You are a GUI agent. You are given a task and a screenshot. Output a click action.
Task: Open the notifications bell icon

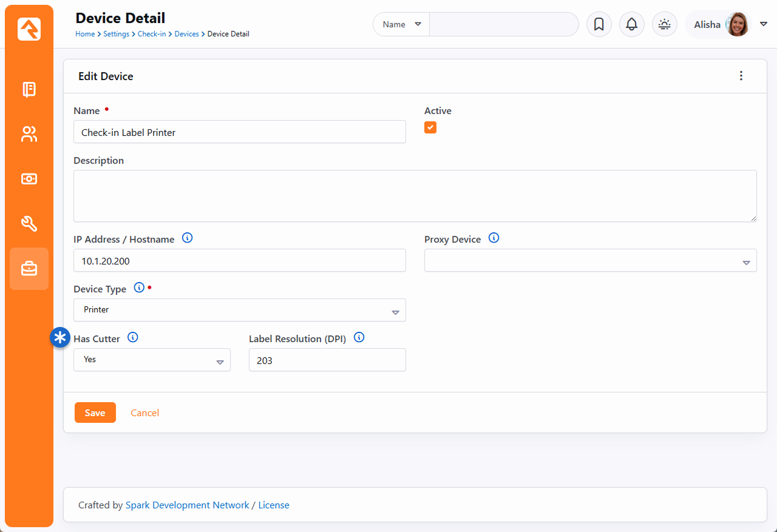(x=631, y=24)
